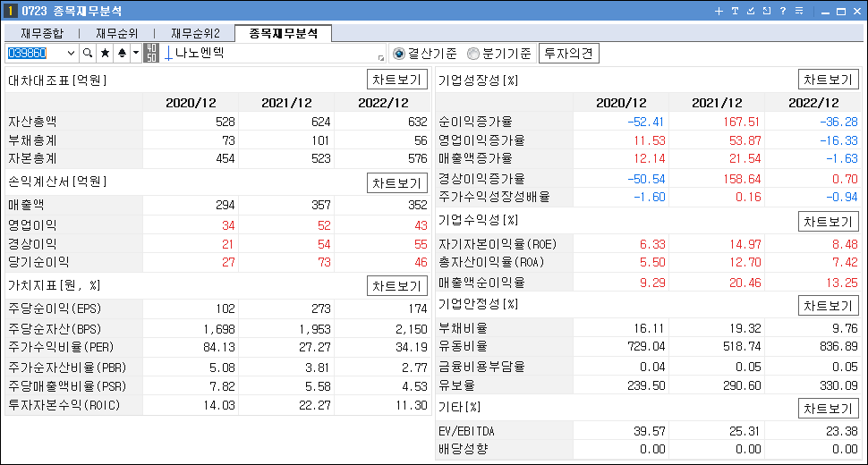Open 차트보기 for 기업수익성 section
Image resolution: width=868 pixels, height=465 pixels.
tap(828, 222)
